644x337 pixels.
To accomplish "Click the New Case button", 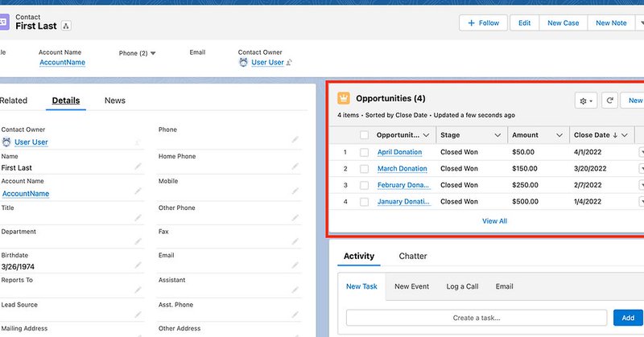I will 563,23.
